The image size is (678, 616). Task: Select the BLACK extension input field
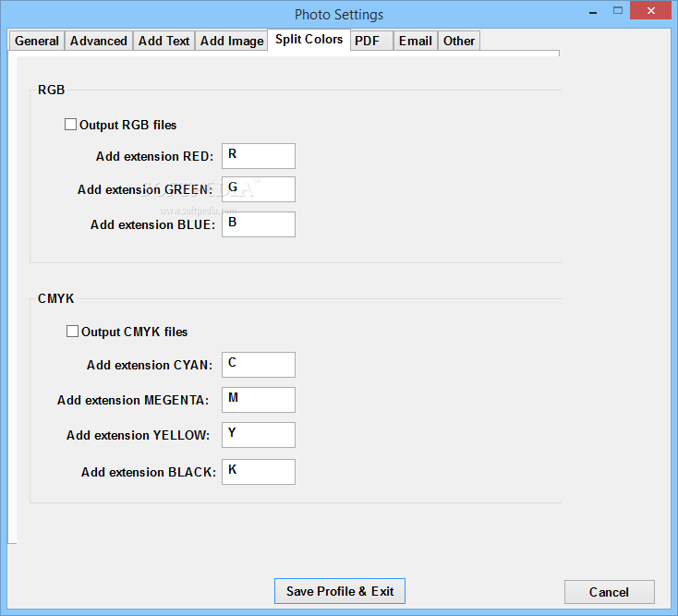pyautogui.click(x=259, y=472)
